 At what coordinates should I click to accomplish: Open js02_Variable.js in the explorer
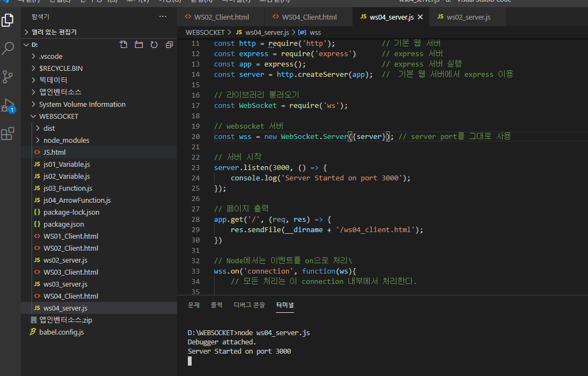click(x=99, y=177)
